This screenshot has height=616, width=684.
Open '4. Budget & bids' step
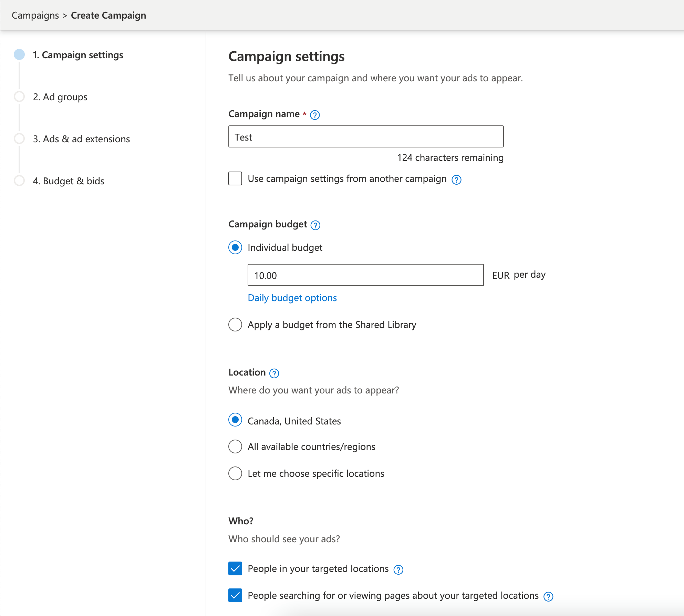pos(69,181)
